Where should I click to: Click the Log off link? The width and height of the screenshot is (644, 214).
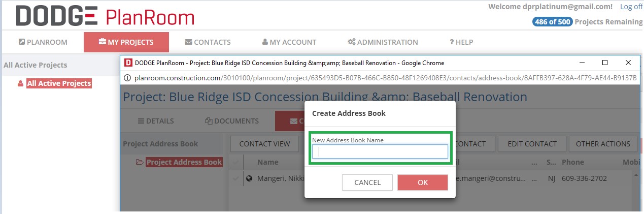(630, 7)
